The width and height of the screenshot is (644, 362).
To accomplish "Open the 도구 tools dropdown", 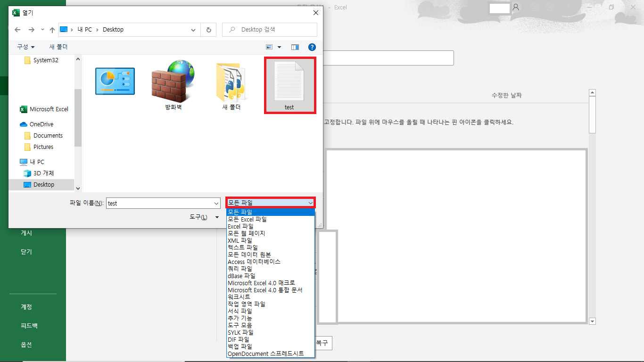I will pyautogui.click(x=204, y=217).
